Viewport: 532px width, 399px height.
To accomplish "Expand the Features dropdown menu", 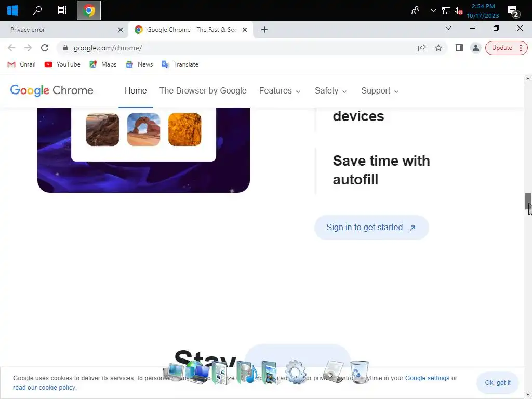I will (x=280, y=90).
